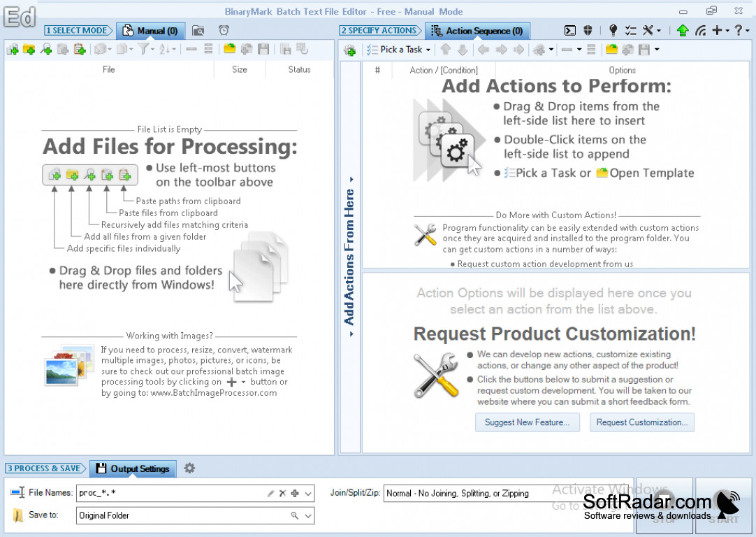Click the paste paths from clipboard icon

80,49
